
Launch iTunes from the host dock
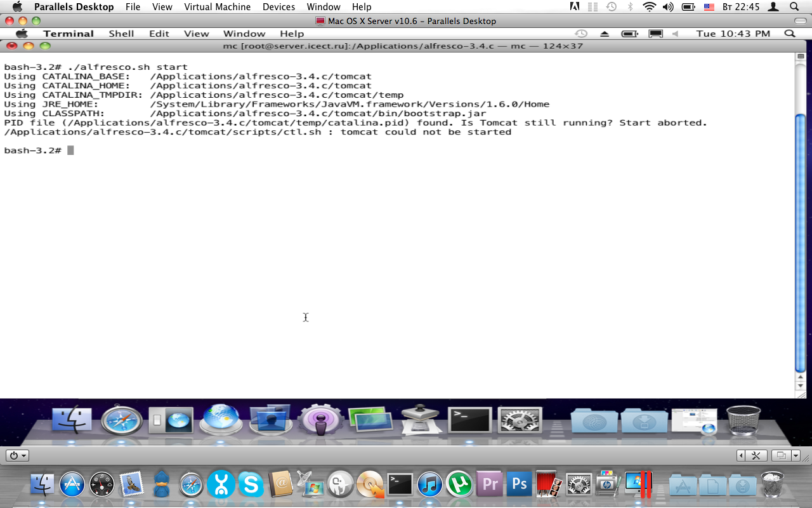tap(429, 485)
